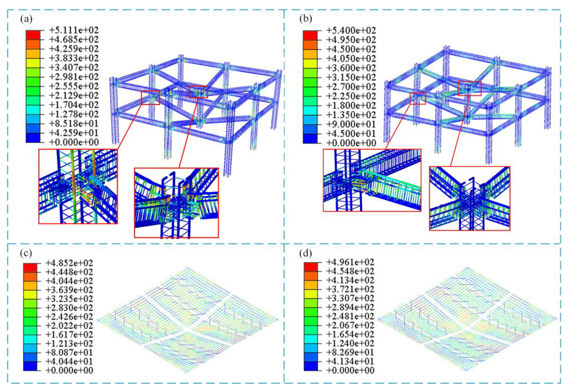Viewport: 569px width, 392px height.
Task: Click the (b) panel label
Action: [306, 19]
